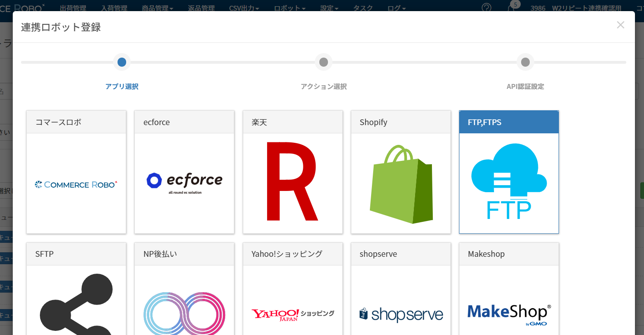Pick the NP後払い infinity logo
Viewport: 644px width, 335px height.
pos(185,313)
